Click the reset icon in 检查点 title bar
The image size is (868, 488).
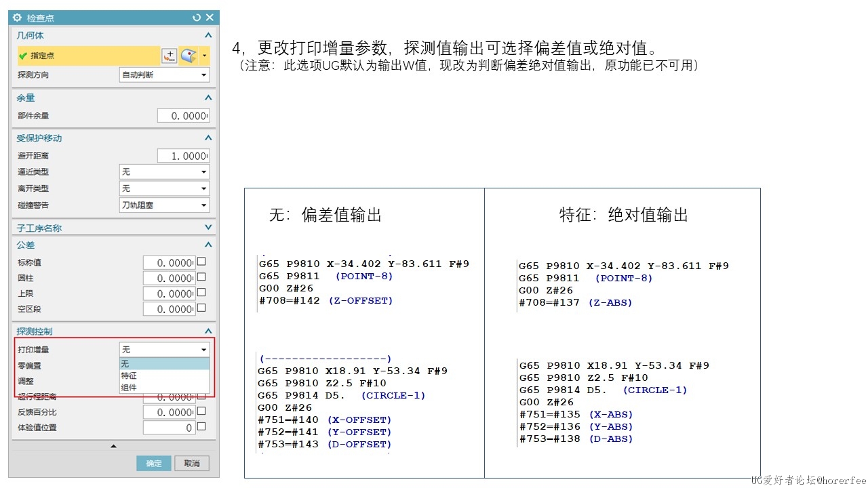[197, 18]
